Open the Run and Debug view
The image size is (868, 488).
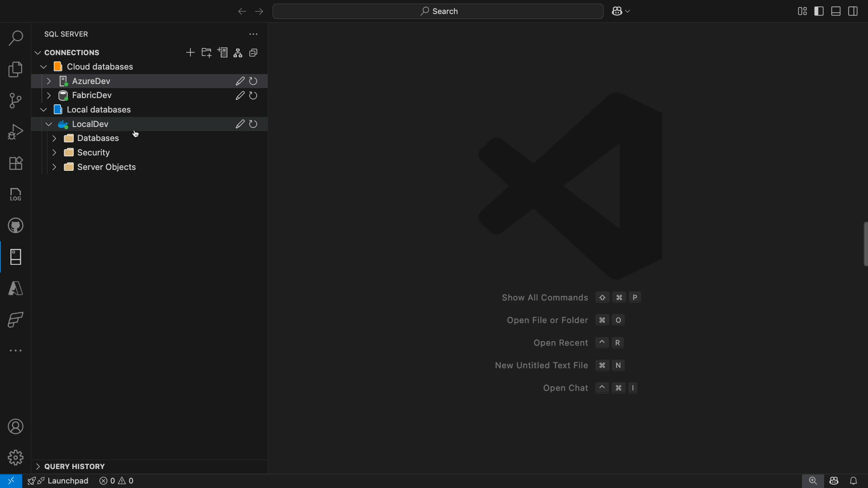[16, 132]
